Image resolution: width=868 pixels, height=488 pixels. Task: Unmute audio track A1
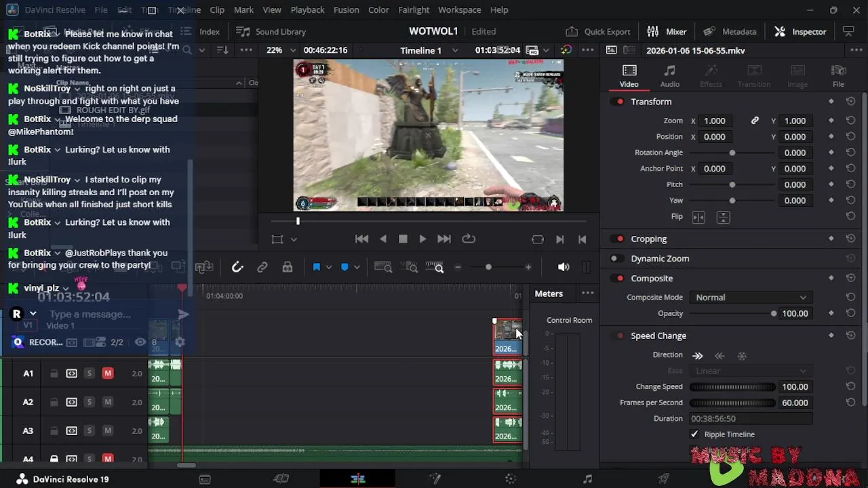click(x=107, y=373)
